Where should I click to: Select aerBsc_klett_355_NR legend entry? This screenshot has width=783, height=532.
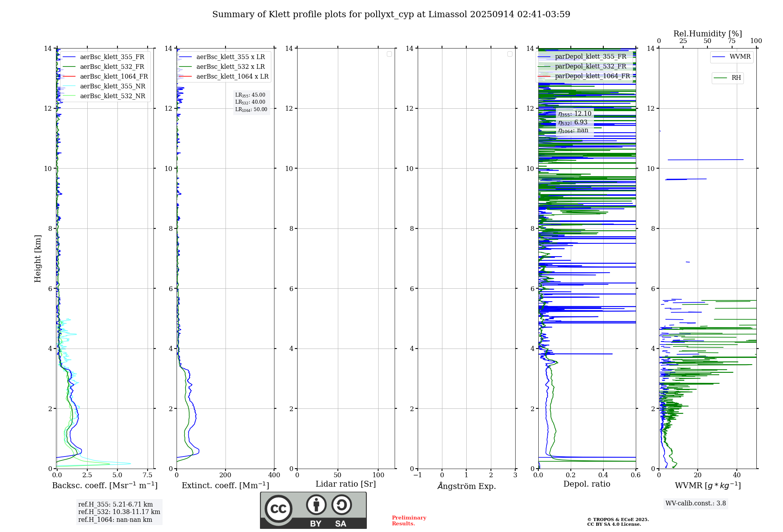click(105, 86)
